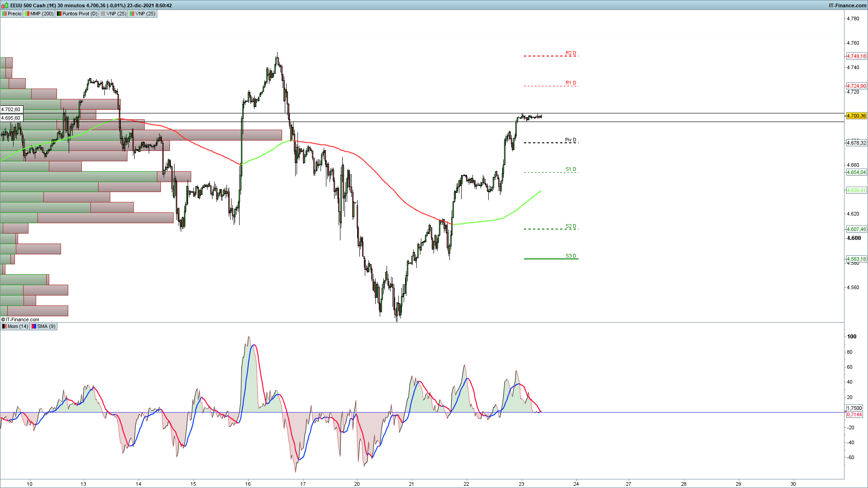Open the Precio indicator settings tag
This screenshot has height=488, width=868.
12,14
